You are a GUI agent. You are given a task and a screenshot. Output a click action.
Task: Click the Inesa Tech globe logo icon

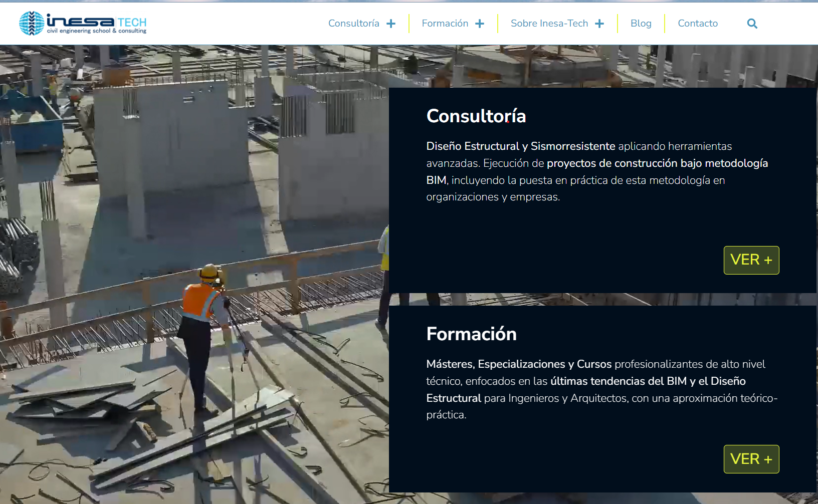[31, 23]
